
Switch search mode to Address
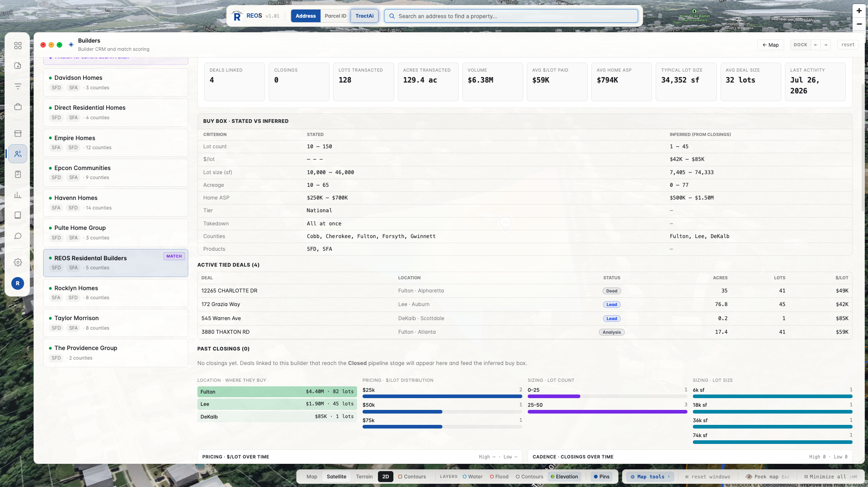pos(306,16)
